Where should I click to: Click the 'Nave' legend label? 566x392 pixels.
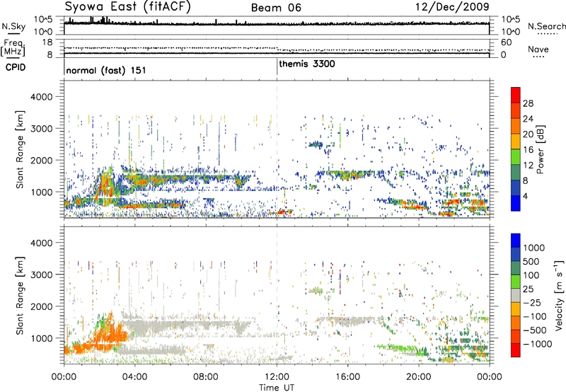pyautogui.click(x=538, y=49)
